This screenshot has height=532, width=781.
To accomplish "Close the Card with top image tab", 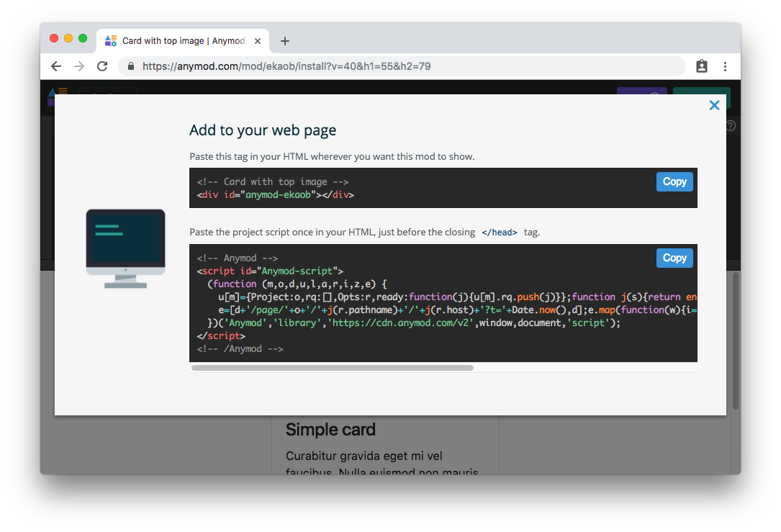I will tap(258, 41).
